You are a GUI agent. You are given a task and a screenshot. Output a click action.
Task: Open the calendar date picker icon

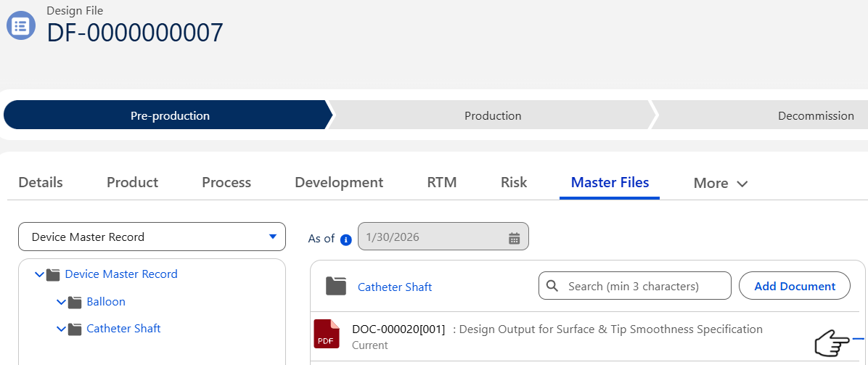tap(514, 238)
